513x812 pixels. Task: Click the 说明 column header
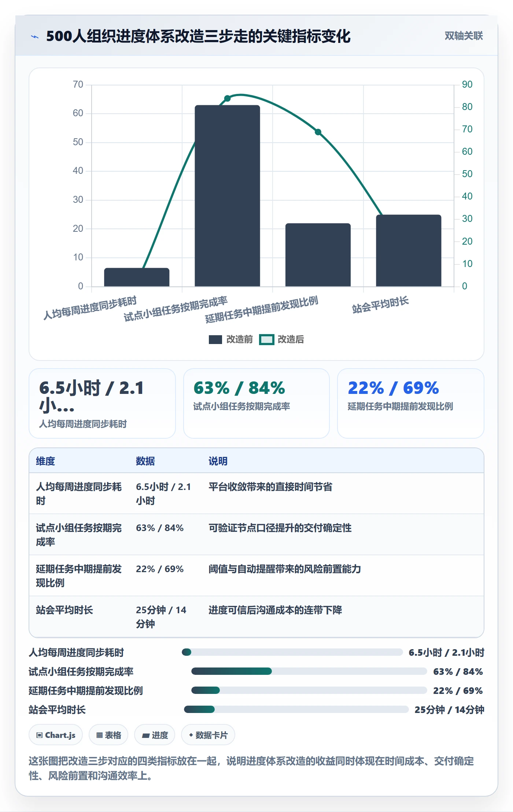[218, 461]
